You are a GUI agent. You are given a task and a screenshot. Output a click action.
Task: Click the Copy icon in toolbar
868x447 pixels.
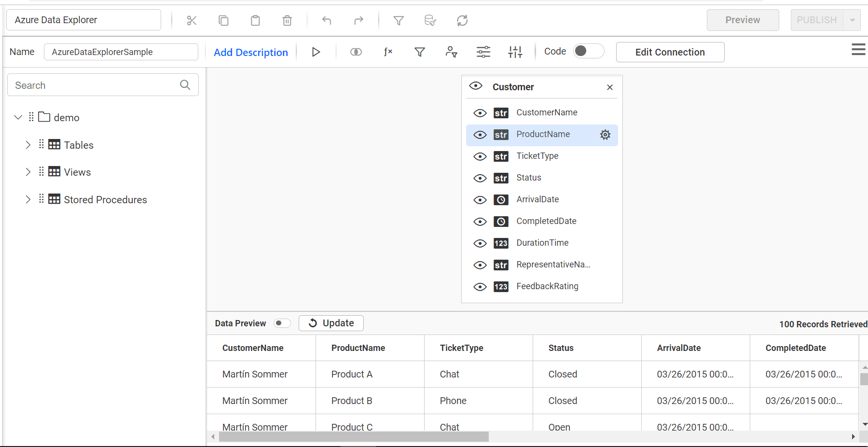(223, 20)
